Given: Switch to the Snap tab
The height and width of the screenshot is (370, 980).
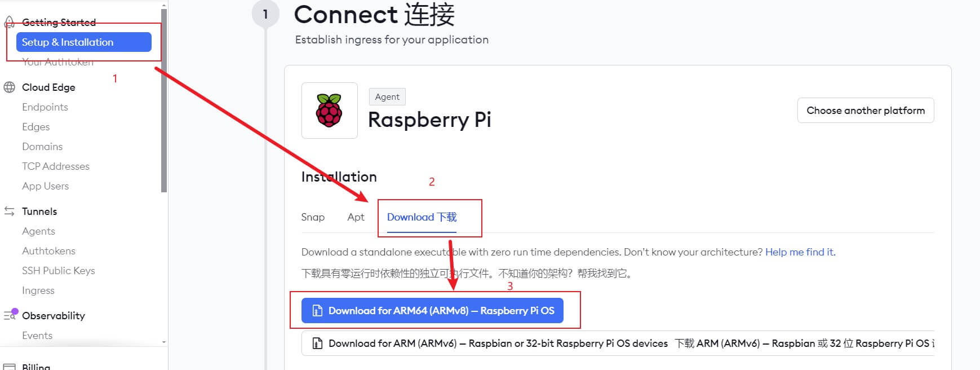Looking at the screenshot, I should click(x=313, y=217).
